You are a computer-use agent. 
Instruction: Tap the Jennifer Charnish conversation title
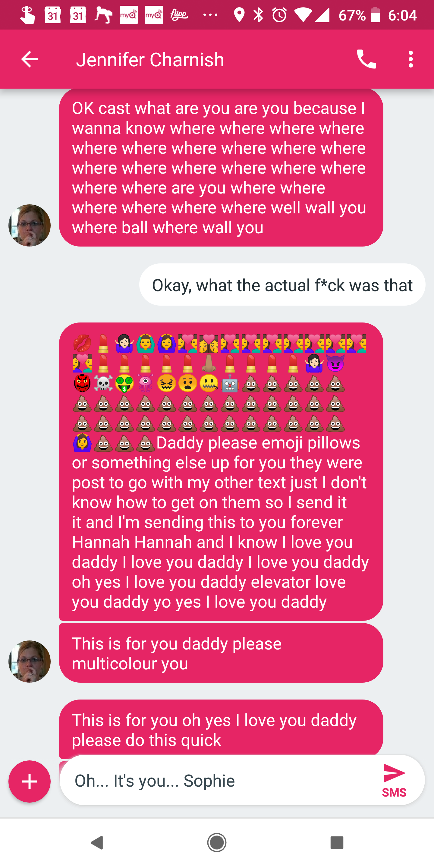point(150,60)
